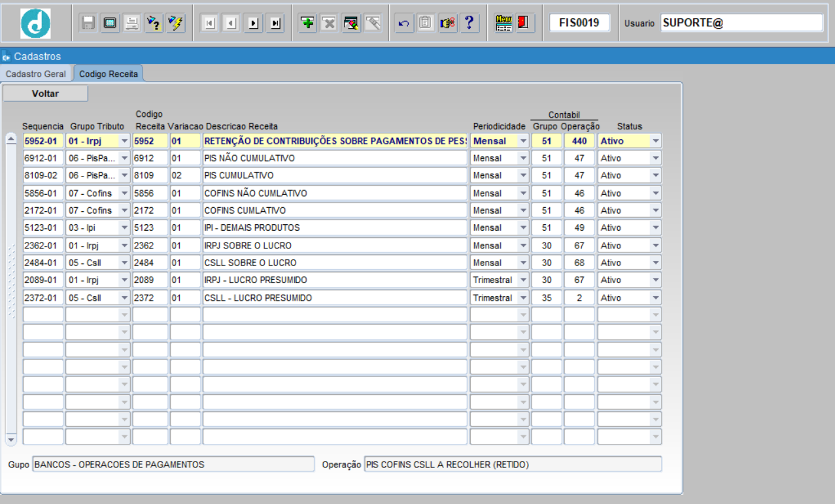Screen dimensions: 835x504
Task: Click the Print icon in toolbar
Action: coord(131,24)
